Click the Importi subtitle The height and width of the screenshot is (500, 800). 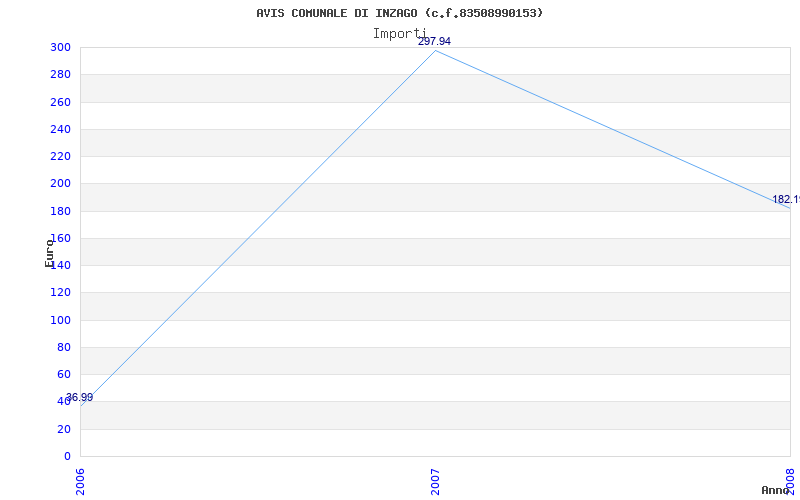pos(399,34)
